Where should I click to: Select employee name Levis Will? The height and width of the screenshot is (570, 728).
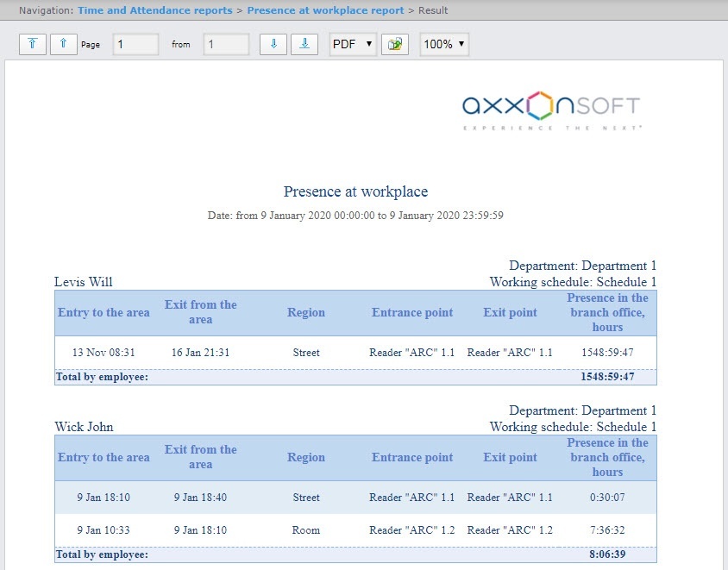click(84, 282)
